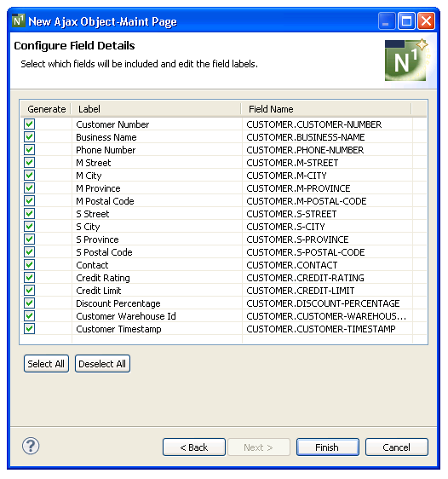This screenshot has width=448, height=479.
Task: Select the Business Name label cell
Action: 158,137
